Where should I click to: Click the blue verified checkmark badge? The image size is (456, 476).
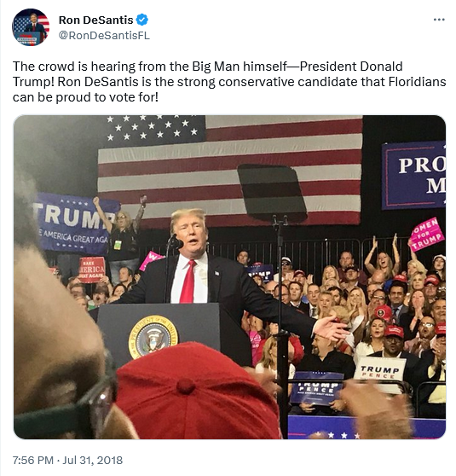click(x=142, y=20)
